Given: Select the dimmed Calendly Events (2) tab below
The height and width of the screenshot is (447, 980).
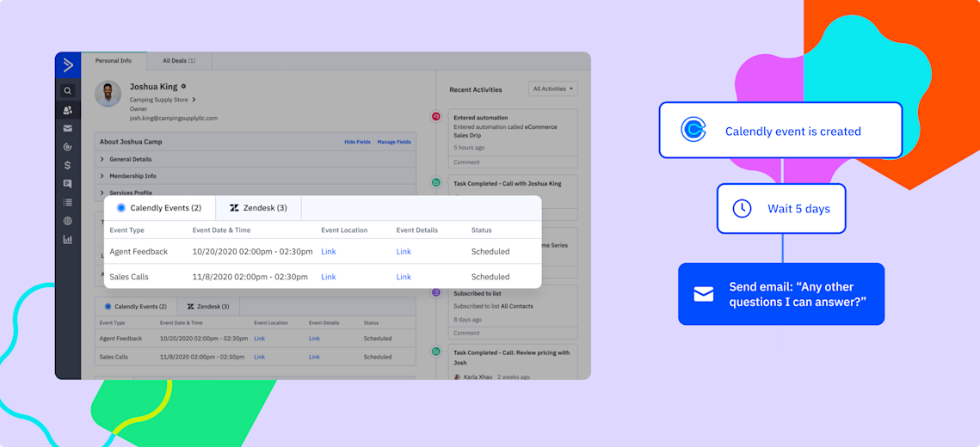Looking at the screenshot, I should point(136,307).
